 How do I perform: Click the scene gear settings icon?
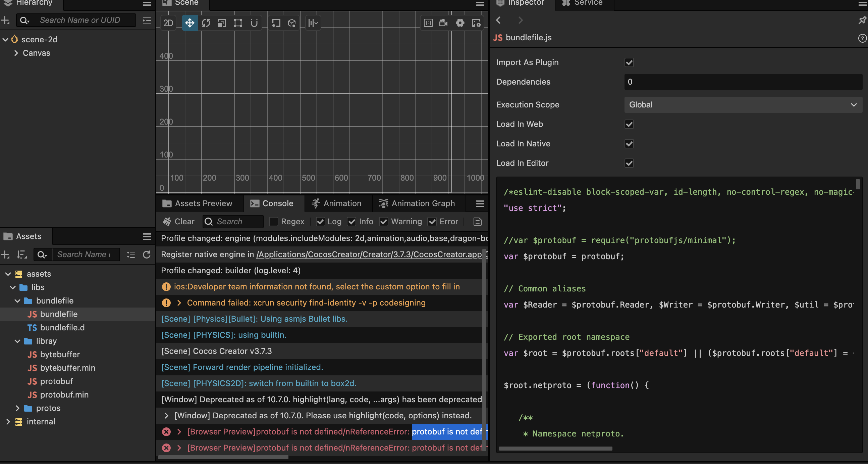(460, 22)
